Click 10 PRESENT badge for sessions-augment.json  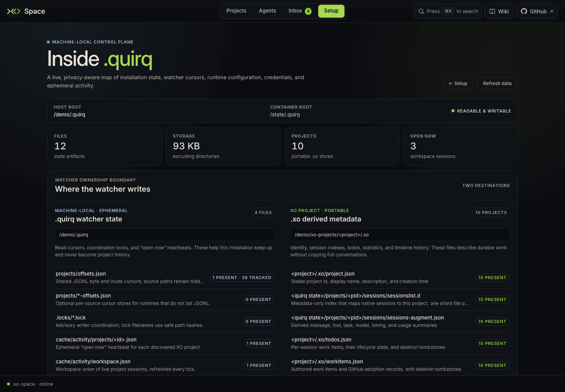point(492,321)
